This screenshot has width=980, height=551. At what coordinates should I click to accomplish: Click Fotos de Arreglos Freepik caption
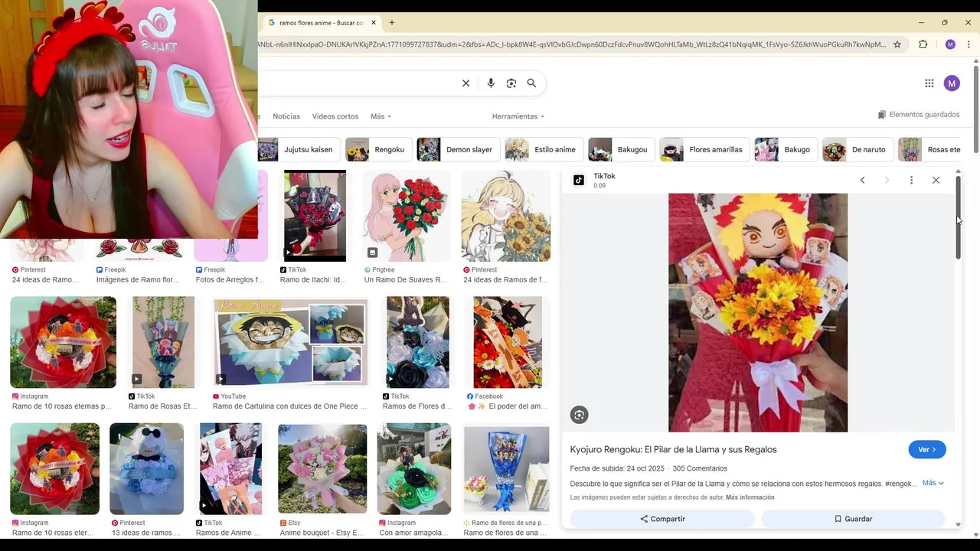[230, 280]
